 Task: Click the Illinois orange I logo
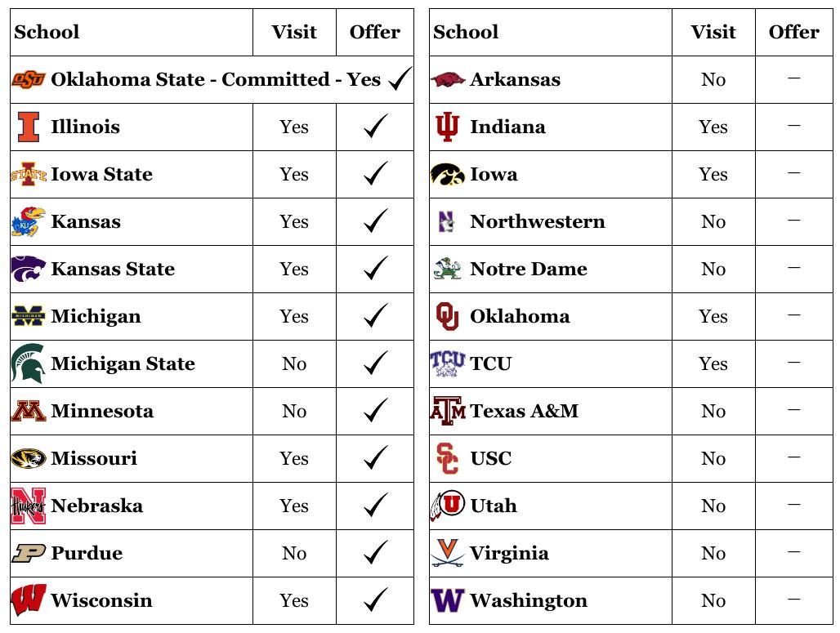pyautogui.click(x=29, y=127)
